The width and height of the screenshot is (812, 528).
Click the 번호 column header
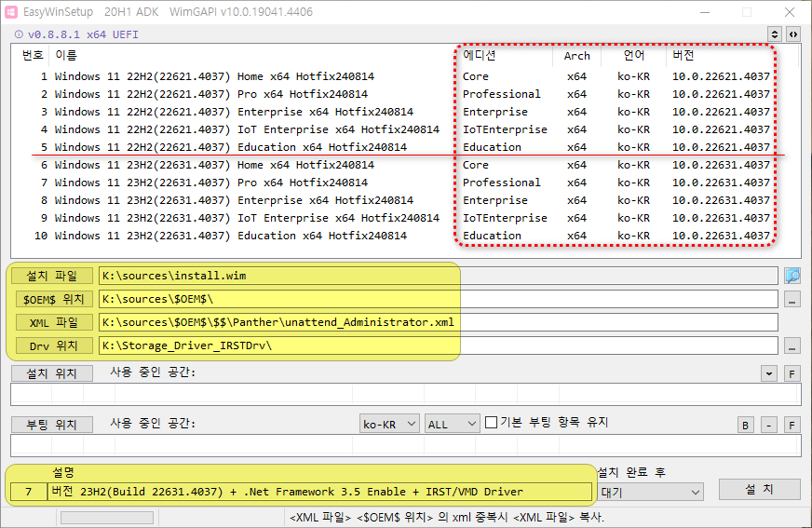coord(32,55)
